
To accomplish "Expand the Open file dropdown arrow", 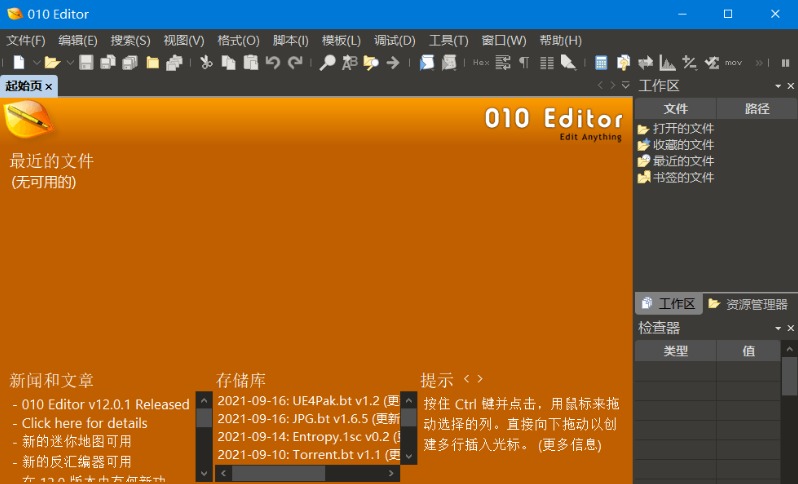I will click(x=70, y=63).
